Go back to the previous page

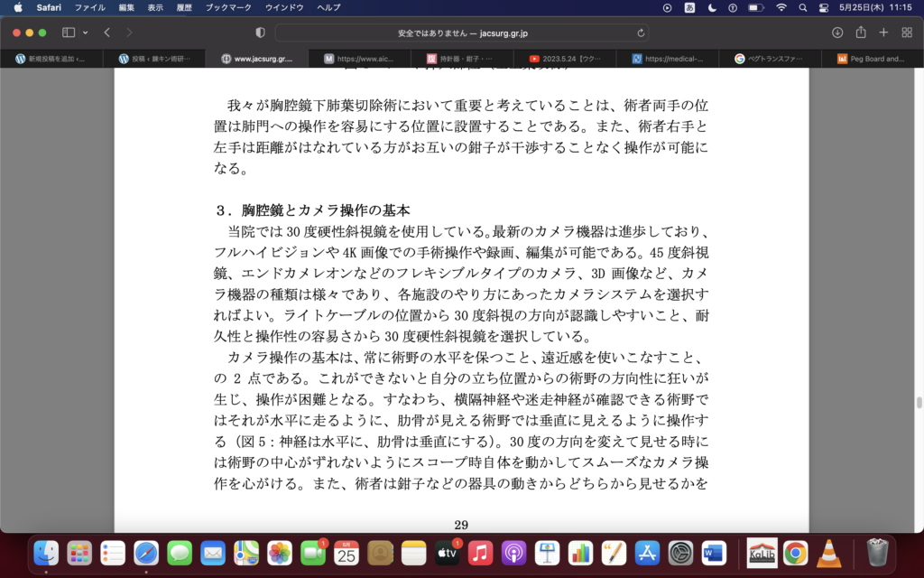[106, 33]
